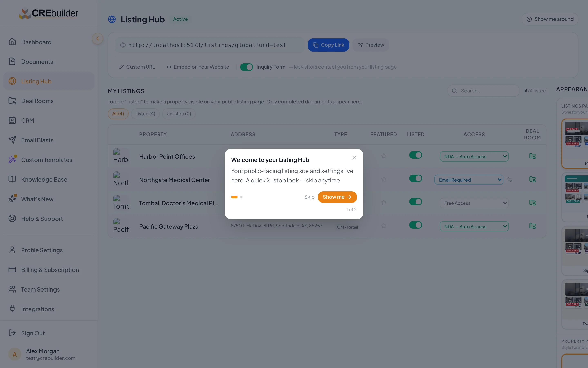Select the Unlisted (0) filter tab
The image size is (588, 368).
click(179, 114)
